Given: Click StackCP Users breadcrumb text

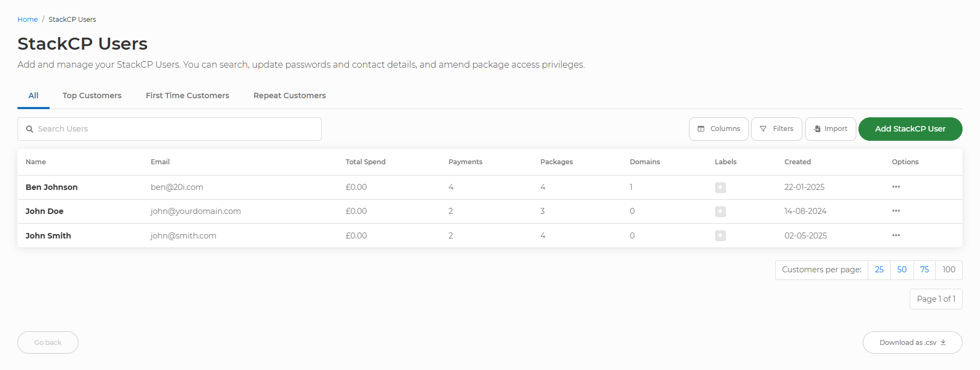Looking at the screenshot, I should click(72, 19).
